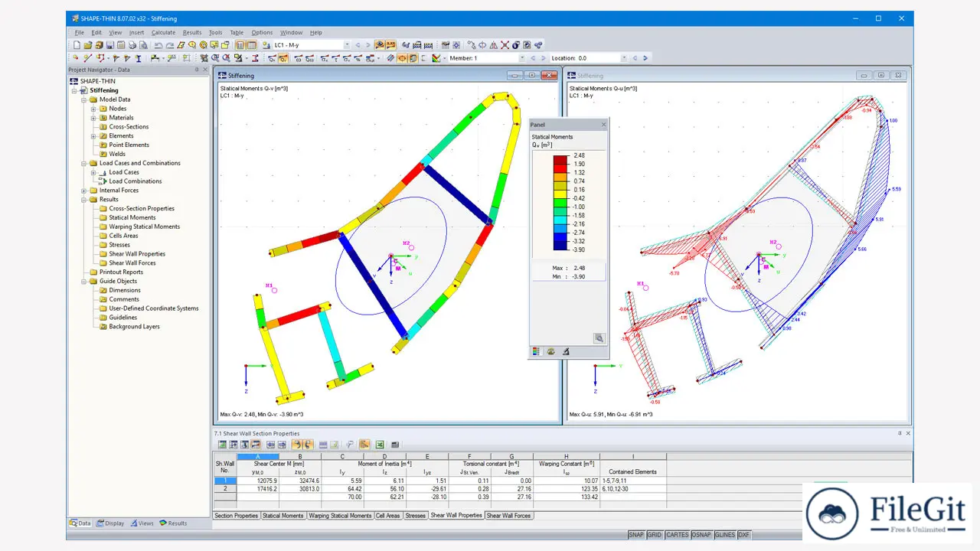Click the Excel export icon in table toolbar
This screenshot has width=980, height=551.
(x=380, y=444)
